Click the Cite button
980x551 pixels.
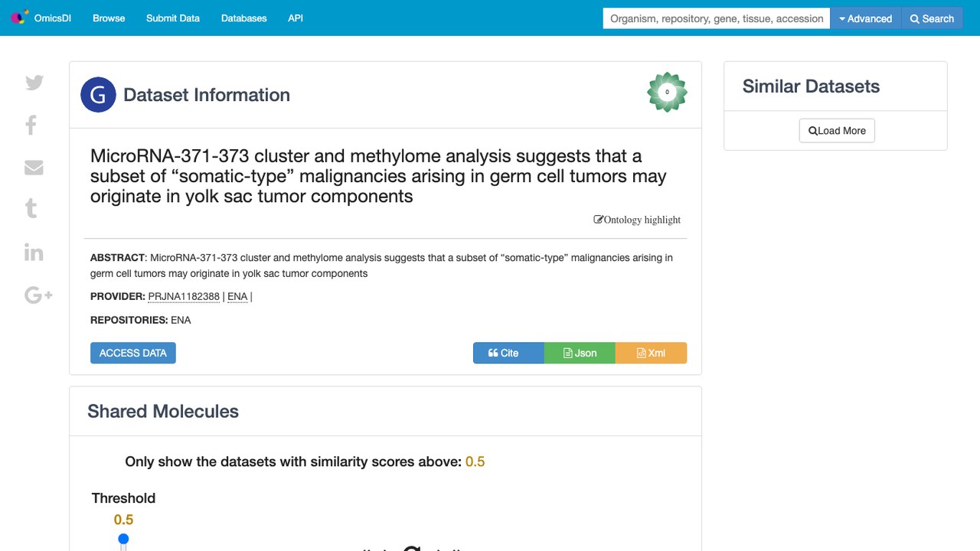508,353
